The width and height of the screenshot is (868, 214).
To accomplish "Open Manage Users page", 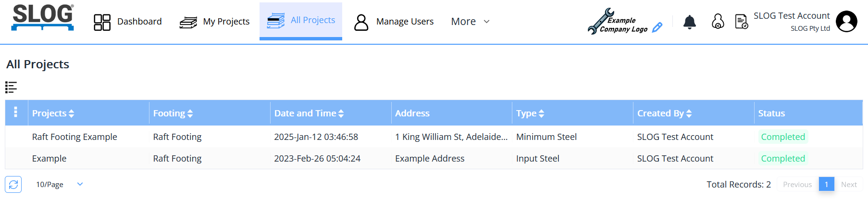I will (x=394, y=22).
